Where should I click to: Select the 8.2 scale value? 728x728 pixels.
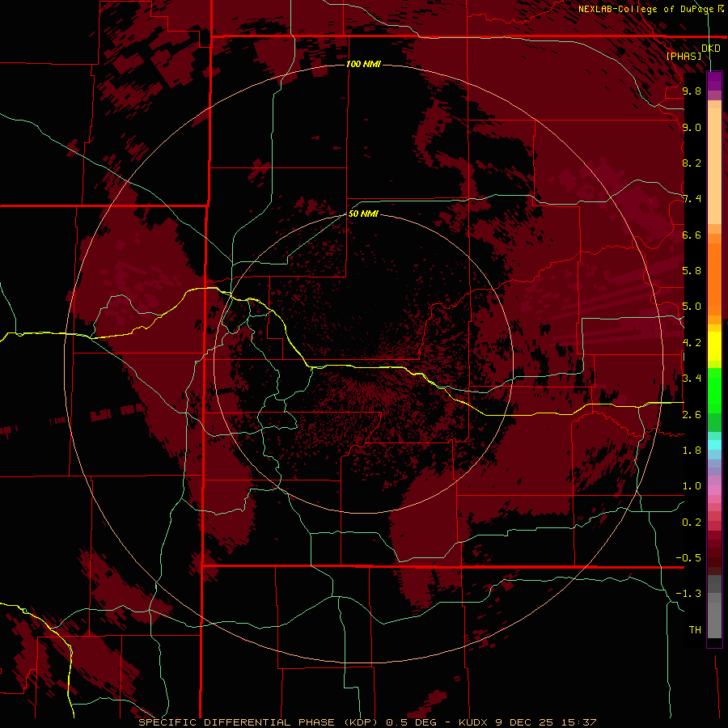pyautogui.click(x=692, y=163)
